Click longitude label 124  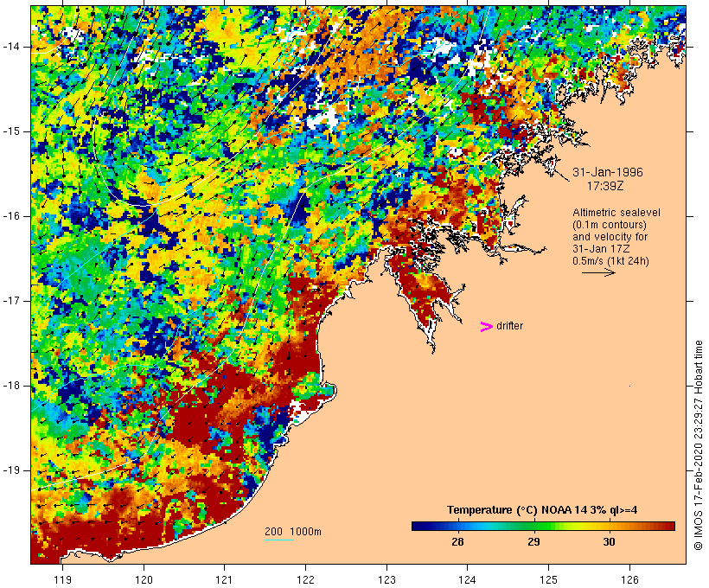coord(467,579)
